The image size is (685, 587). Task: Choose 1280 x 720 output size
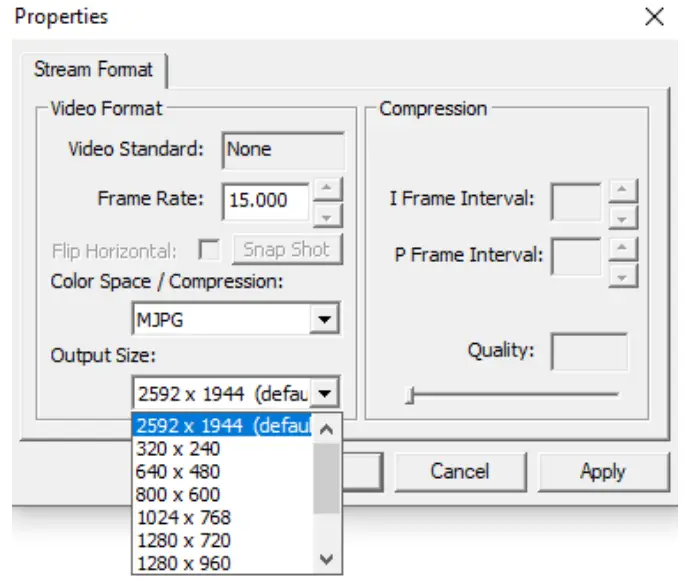[x=183, y=540]
